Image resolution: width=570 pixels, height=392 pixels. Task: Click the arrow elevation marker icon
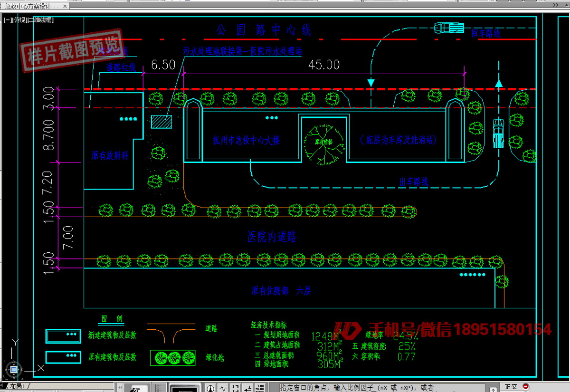(248, 388)
